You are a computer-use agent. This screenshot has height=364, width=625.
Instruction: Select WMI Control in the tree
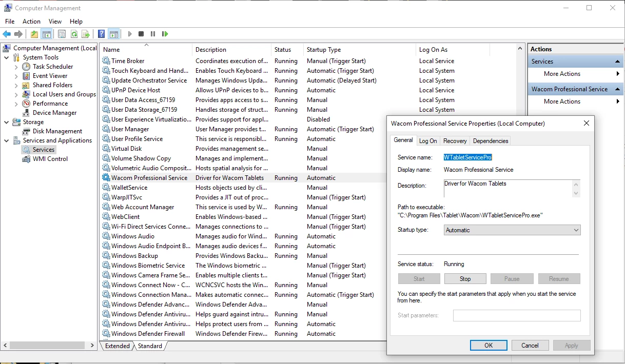click(x=50, y=159)
